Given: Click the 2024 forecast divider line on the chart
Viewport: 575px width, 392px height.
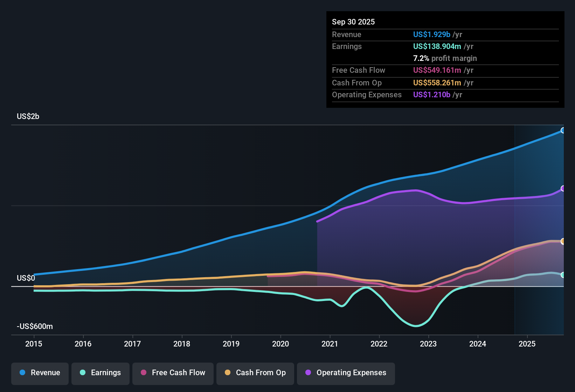Looking at the screenshot, I should click(x=514, y=227).
